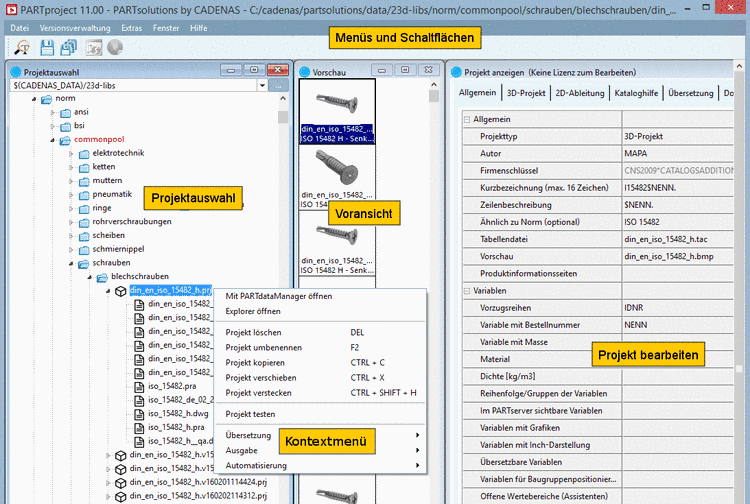Click the cube icon of din_en_iso_15482_h.v160202114312.prj

[121, 497]
